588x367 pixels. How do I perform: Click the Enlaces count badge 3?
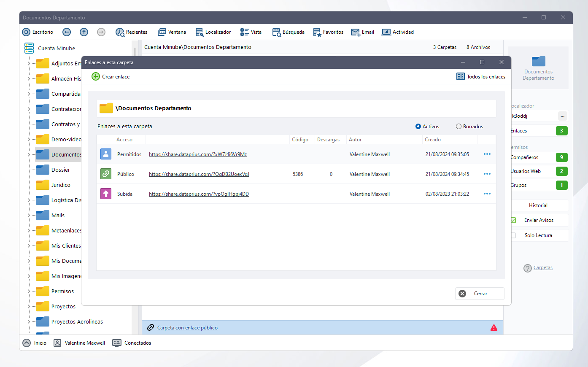[561, 131]
